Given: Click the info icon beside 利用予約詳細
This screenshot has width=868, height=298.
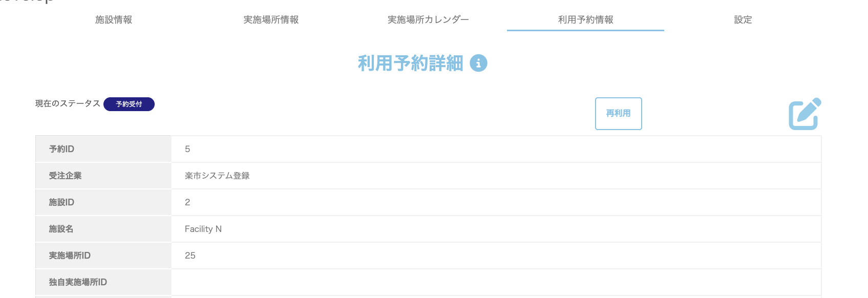Looking at the screenshot, I should 478,63.
